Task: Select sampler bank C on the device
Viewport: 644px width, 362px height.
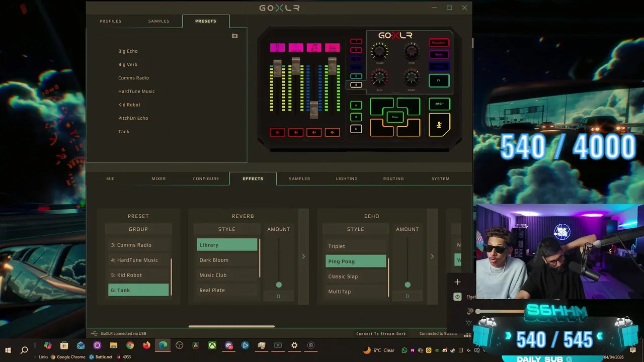Action: (356, 129)
